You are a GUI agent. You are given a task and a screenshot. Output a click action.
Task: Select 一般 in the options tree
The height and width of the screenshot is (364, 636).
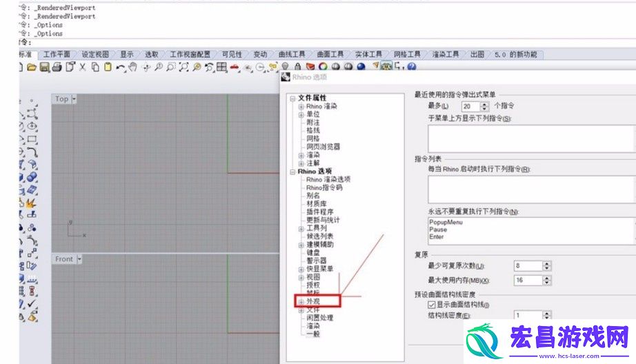click(x=313, y=334)
